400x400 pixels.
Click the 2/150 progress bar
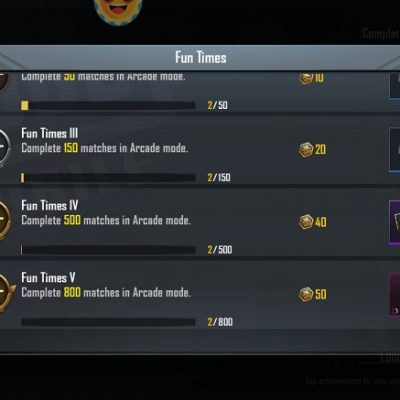click(x=108, y=178)
